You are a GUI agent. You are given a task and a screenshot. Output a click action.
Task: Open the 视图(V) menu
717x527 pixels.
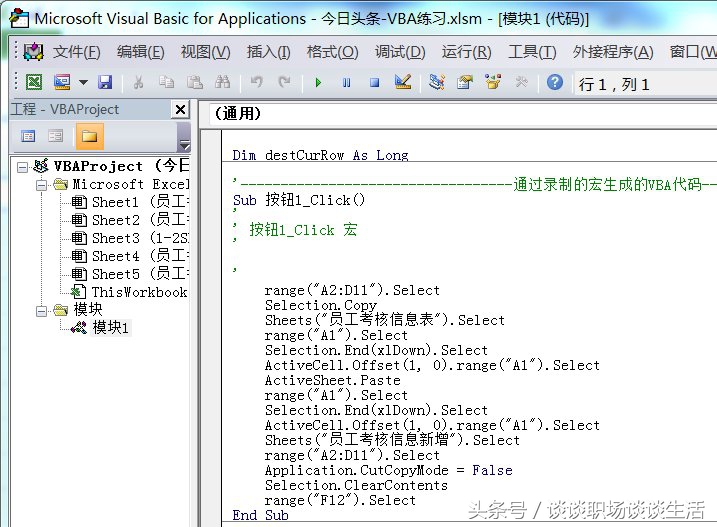coord(205,52)
